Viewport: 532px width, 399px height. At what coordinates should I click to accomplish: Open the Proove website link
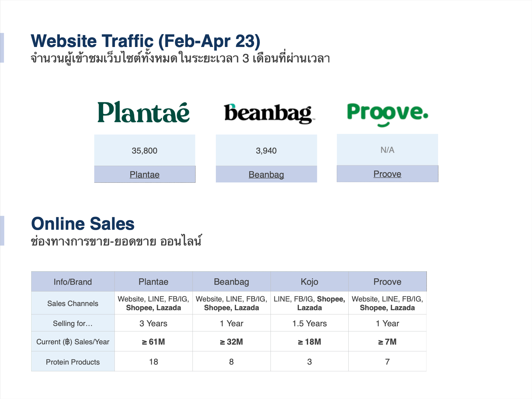(387, 174)
